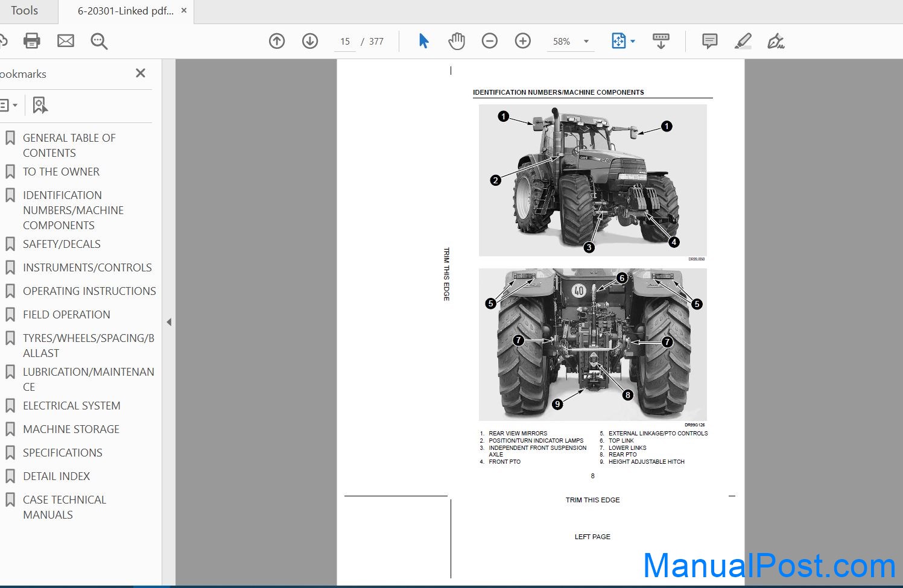Click the add new bookmark icon

(x=40, y=106)
